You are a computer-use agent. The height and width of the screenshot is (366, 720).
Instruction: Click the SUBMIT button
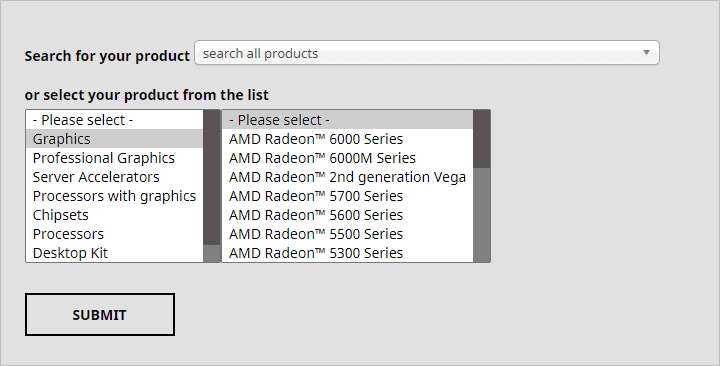[x=100, y=315]
